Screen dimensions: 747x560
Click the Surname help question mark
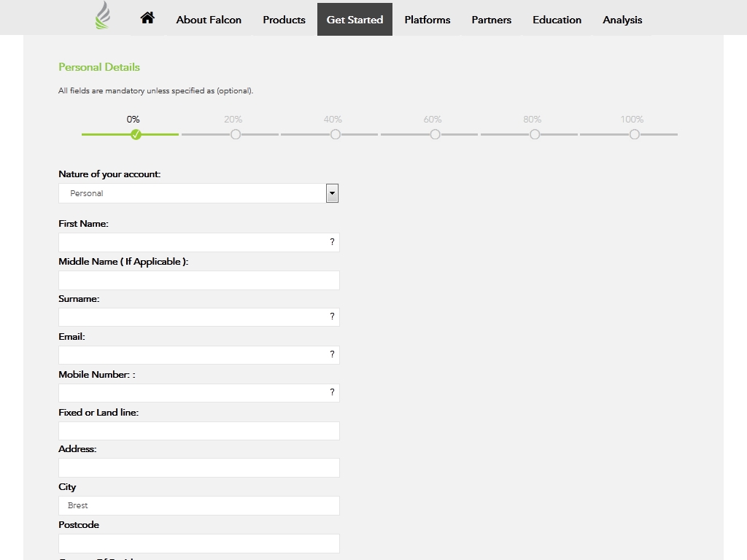(332, 316)
